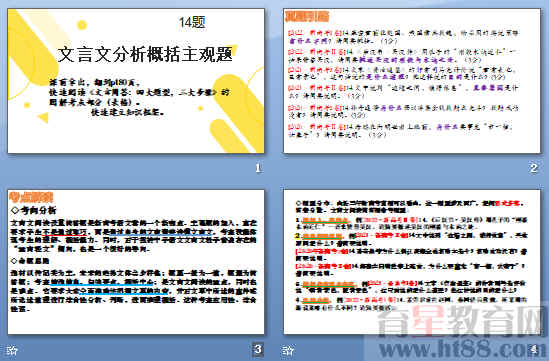Select slide 1 thumbnail titled 文言文分析概括主观题
The width and height of the screenshot is (549, 361).
(136, 81)
